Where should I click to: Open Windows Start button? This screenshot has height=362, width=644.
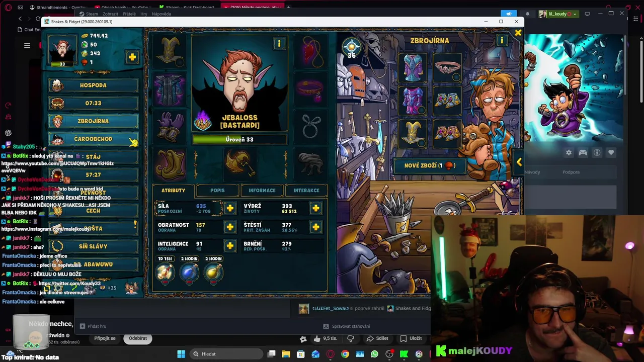[x=181, y=354]
